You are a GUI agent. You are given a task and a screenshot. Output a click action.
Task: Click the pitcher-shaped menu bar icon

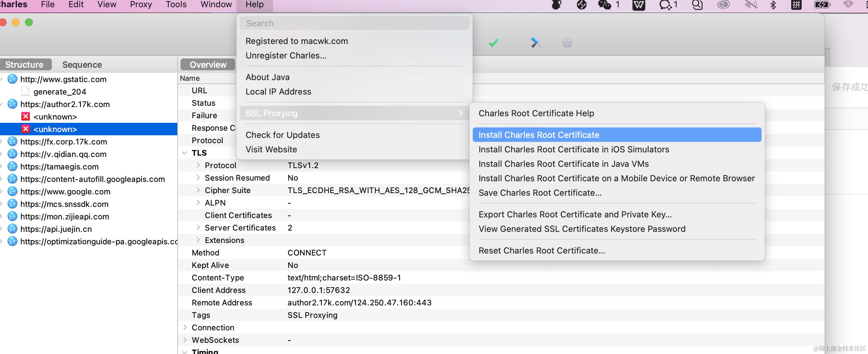(556, 5)
